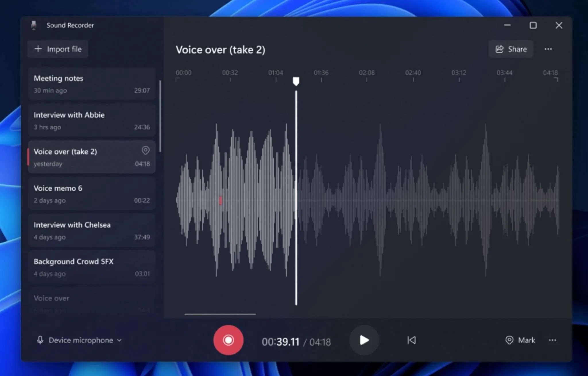
Task: Expand the Device microphone dropdown
Action: click(119, 340)
